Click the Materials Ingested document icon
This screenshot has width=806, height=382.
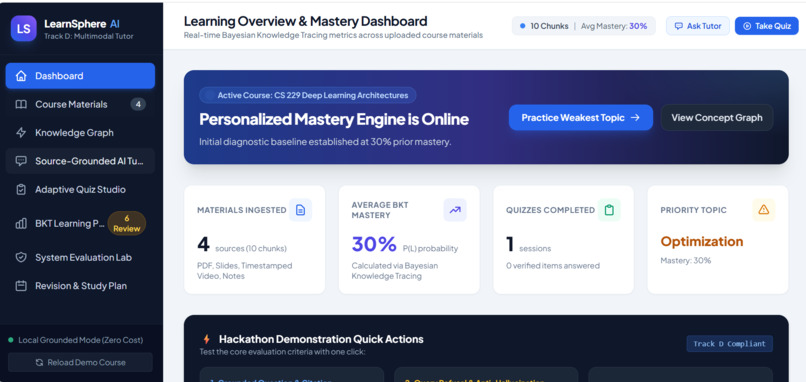coord(300,210)
